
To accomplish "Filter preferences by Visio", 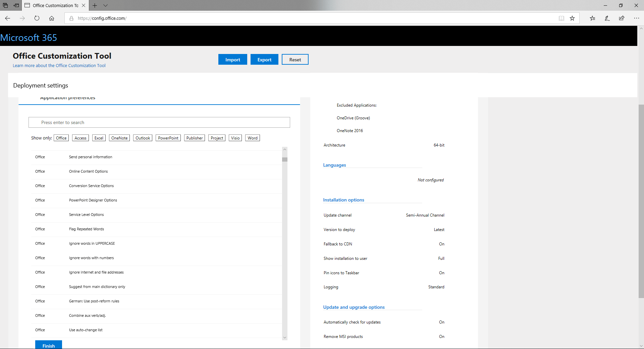I will coord(235,138).
